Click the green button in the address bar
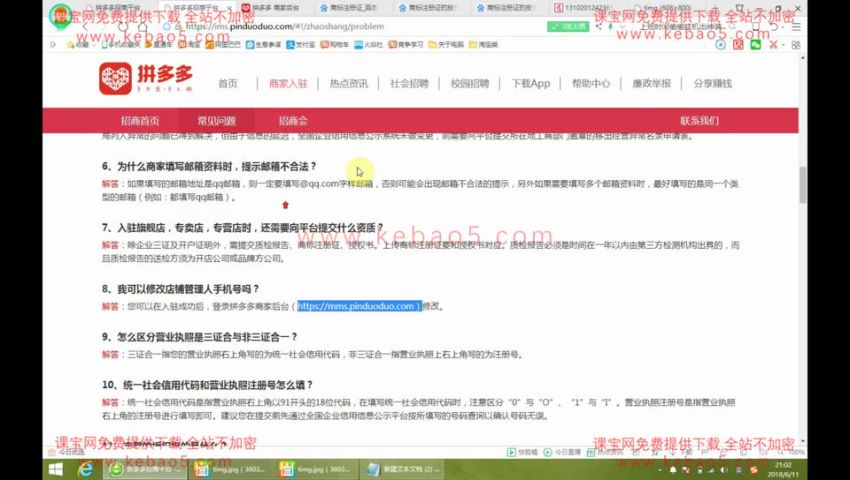850x480 pixels. click(568, 26)
